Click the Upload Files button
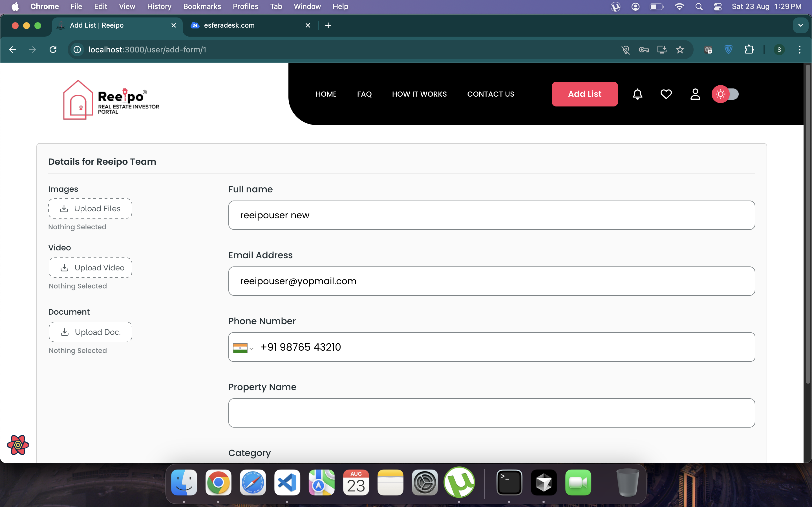The image size is (812, 507). click(x=90, y=208)
